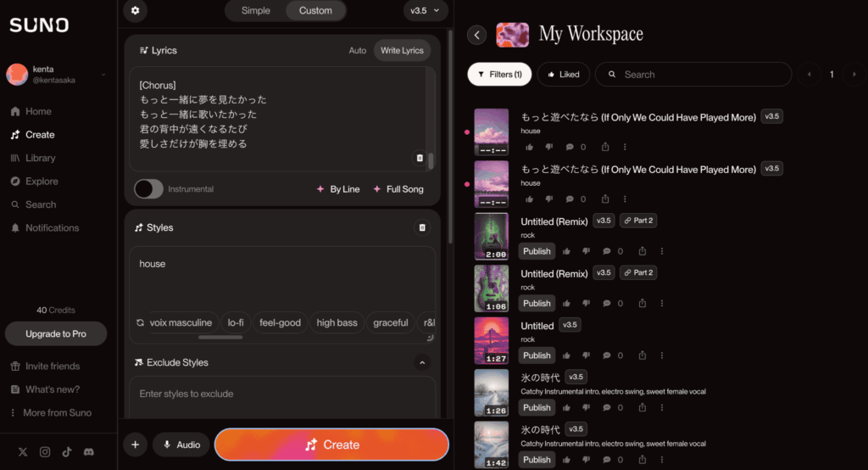The height and width of the screenshot is (470, 868).
Task: Open more options for 1:26 氷の時代 track
Action: pyautogui.click(x=662, y=407)
